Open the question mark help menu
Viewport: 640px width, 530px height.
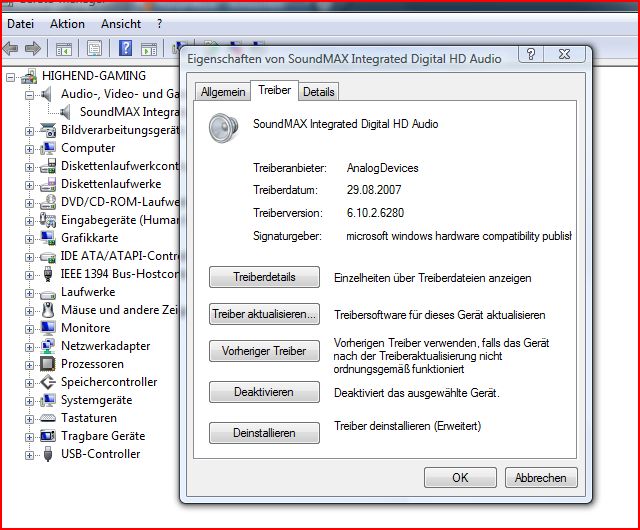(x=159, y=24)
